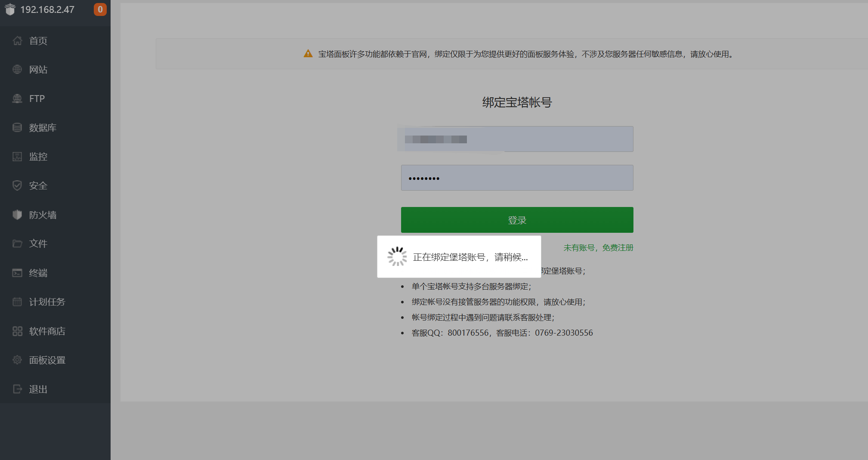Click the 192.168.2.47 server address

pos(47,9)
